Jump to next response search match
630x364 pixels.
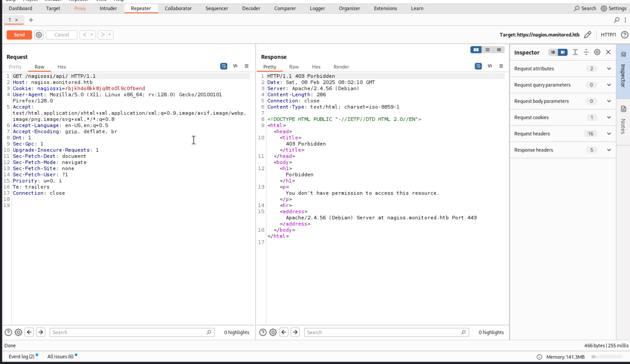point(295,332)
